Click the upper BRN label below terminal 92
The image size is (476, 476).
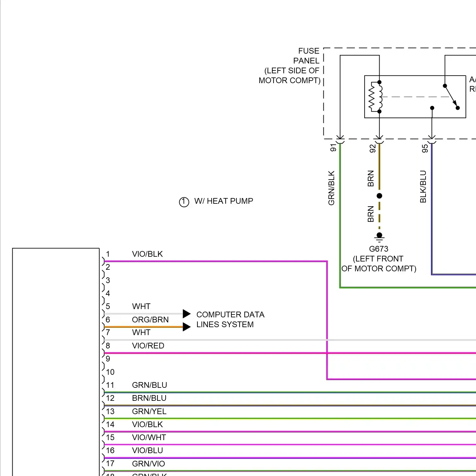tap(371, 178)
